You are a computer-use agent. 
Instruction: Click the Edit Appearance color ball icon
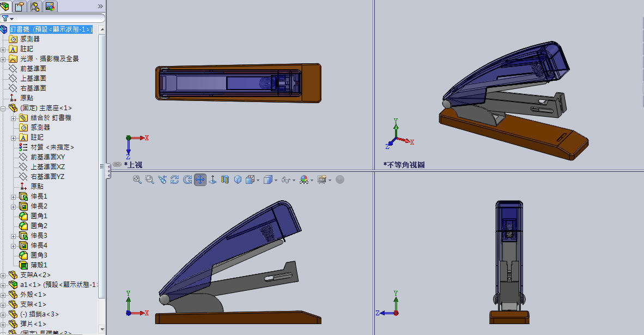304,180
